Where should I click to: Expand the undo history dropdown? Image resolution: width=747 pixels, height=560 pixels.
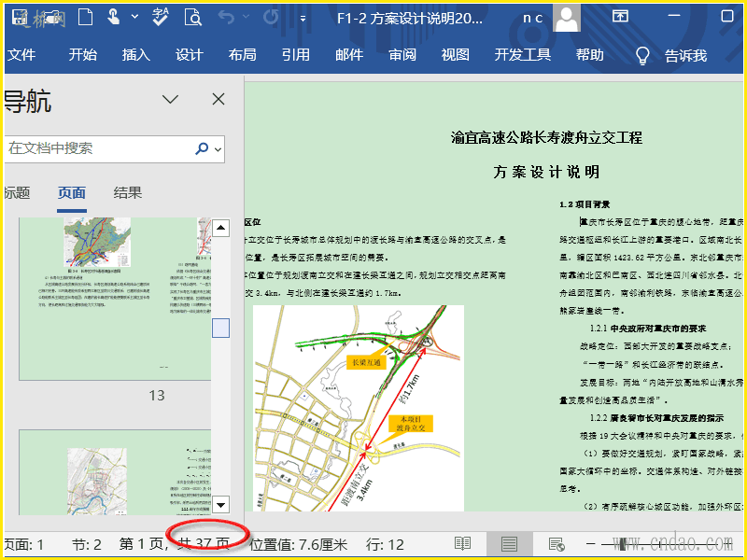tap(246, 17)
